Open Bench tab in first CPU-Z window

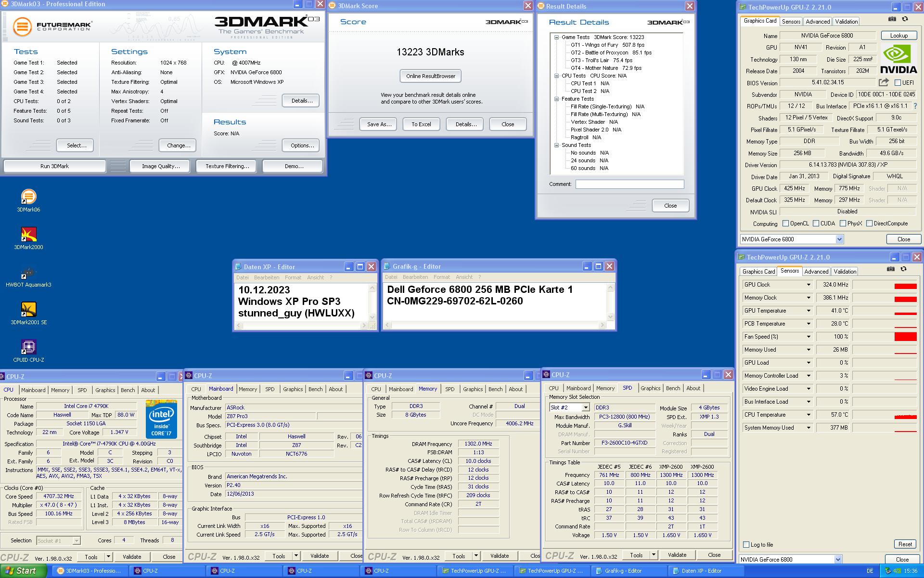pyautogui.click(x=128, y=390)
